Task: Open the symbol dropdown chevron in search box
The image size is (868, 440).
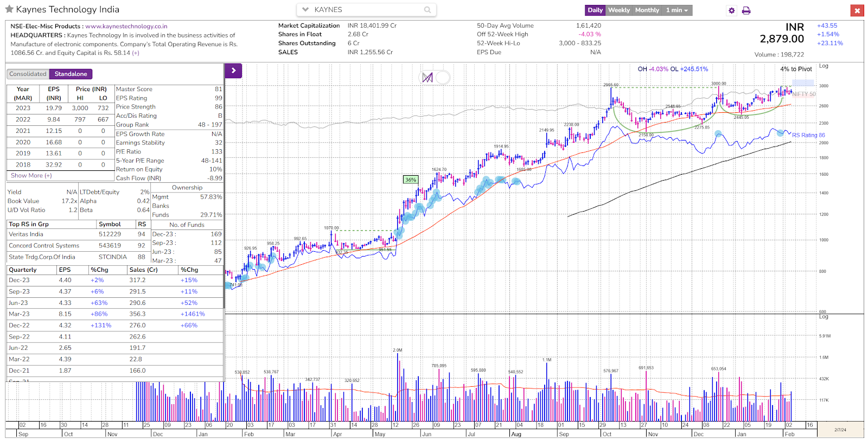Action: (305, 10)
